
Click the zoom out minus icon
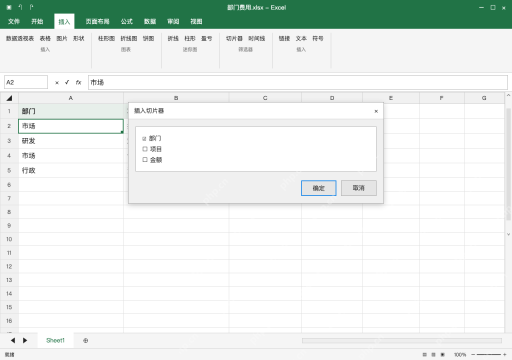473,355
